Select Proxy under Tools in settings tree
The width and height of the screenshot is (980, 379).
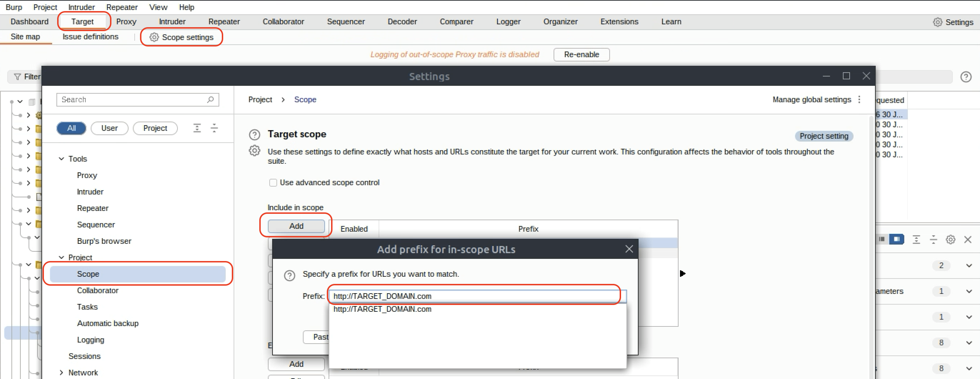pos(87,175)
